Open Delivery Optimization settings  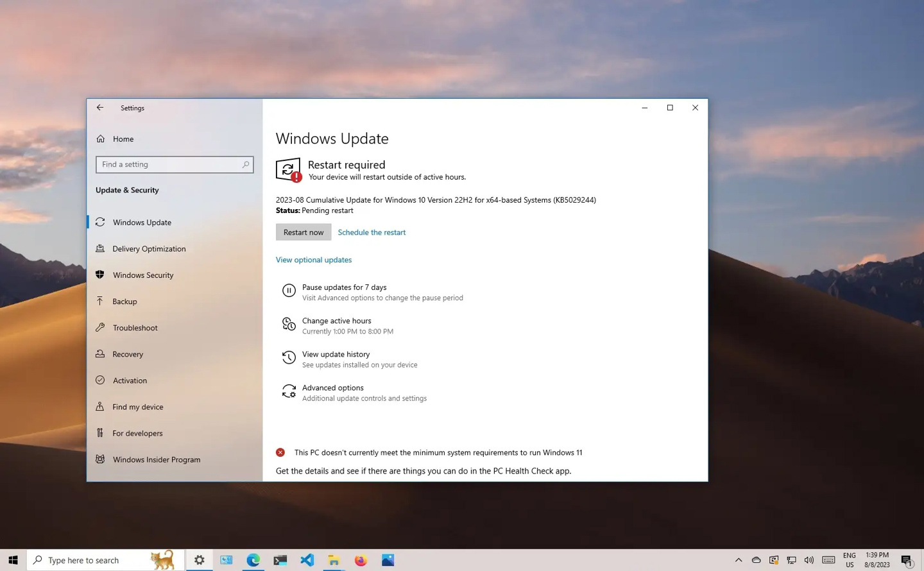point(149,249)
